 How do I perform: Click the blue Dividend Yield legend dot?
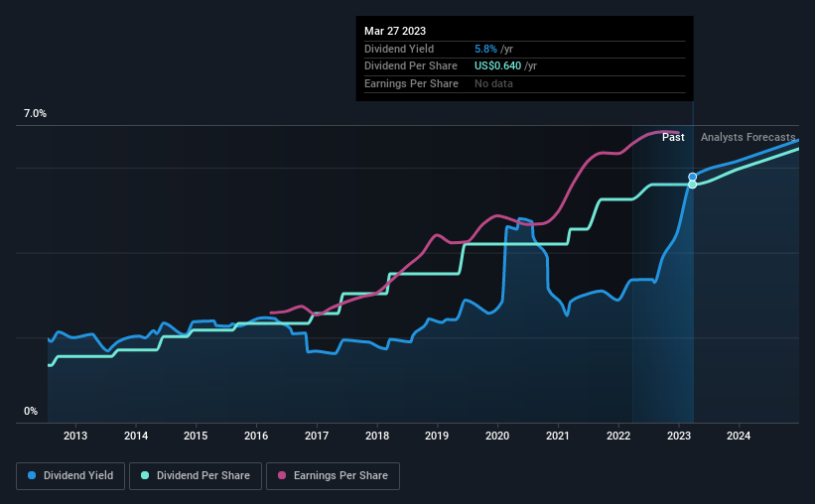click(x=32, y=475)
